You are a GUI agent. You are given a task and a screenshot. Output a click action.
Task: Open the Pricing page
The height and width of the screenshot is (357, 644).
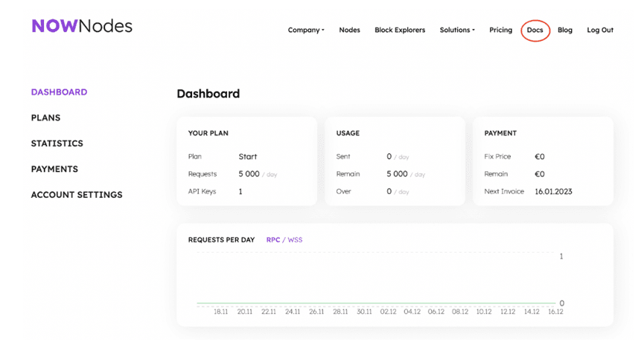point(500,30)
